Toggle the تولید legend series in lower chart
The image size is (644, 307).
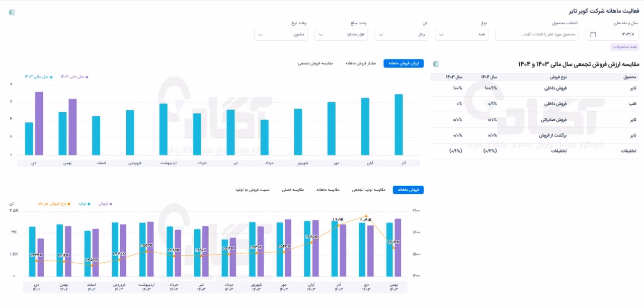84,203
